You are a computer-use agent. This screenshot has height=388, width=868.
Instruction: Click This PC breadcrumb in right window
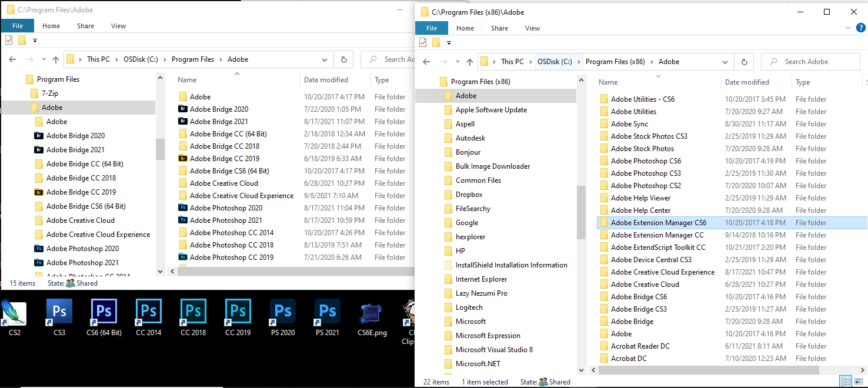[512, 62]
